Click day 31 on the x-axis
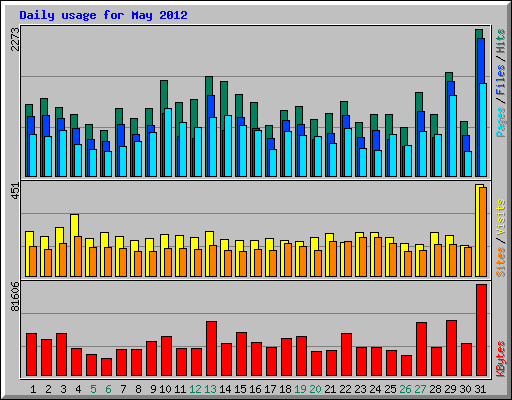Viewport: 512px width, 400px height. tap(480, 389)
